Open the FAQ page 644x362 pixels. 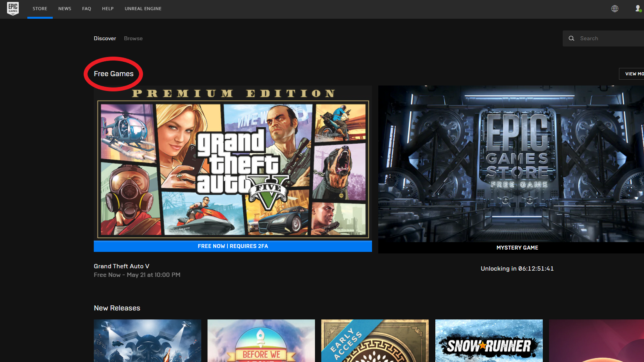[x=87, y=9]
